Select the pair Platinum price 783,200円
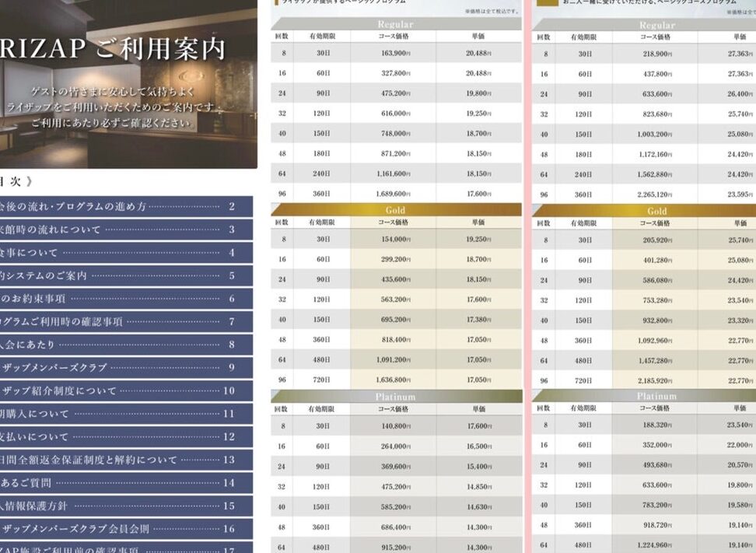This screenshot has width=756, height=553. click(657, 505)
